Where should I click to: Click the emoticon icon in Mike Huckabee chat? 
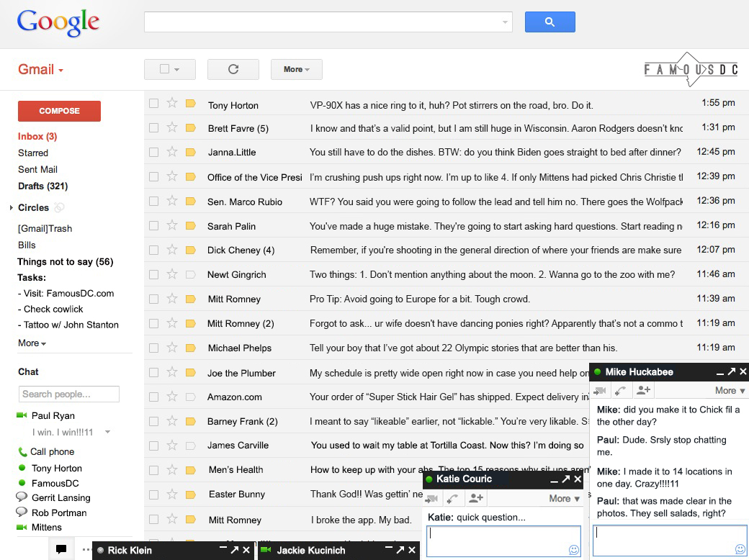pyautogui.click(x=740, y=549)
